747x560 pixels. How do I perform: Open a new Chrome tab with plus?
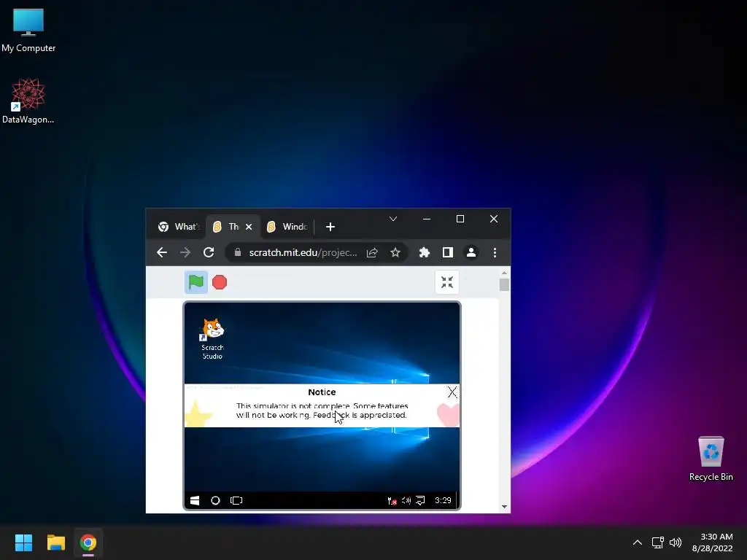coord(330,227)
